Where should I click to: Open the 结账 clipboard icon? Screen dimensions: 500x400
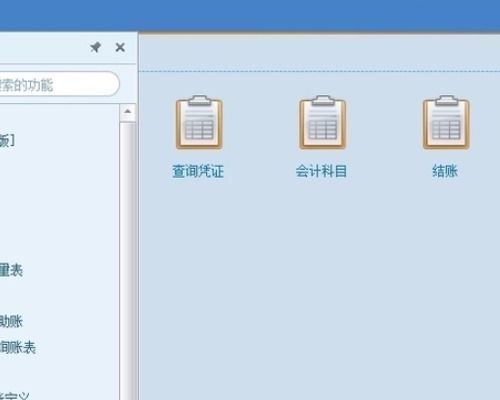[446, 122]
